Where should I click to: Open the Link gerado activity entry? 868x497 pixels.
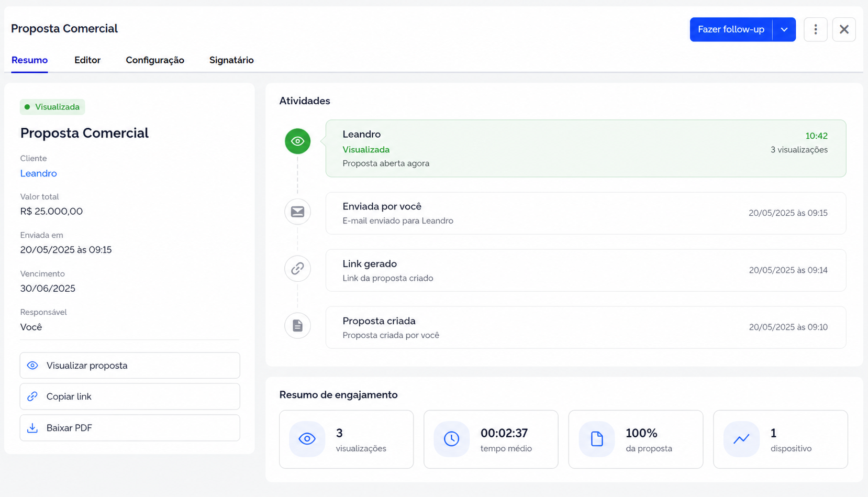[586, 270]
